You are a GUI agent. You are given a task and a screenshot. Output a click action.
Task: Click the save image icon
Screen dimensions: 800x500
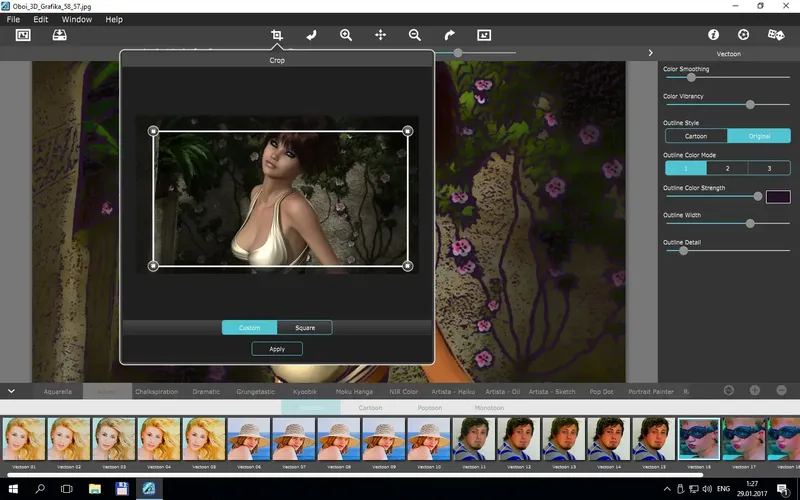pyautogui.click(x=59, y=35)
